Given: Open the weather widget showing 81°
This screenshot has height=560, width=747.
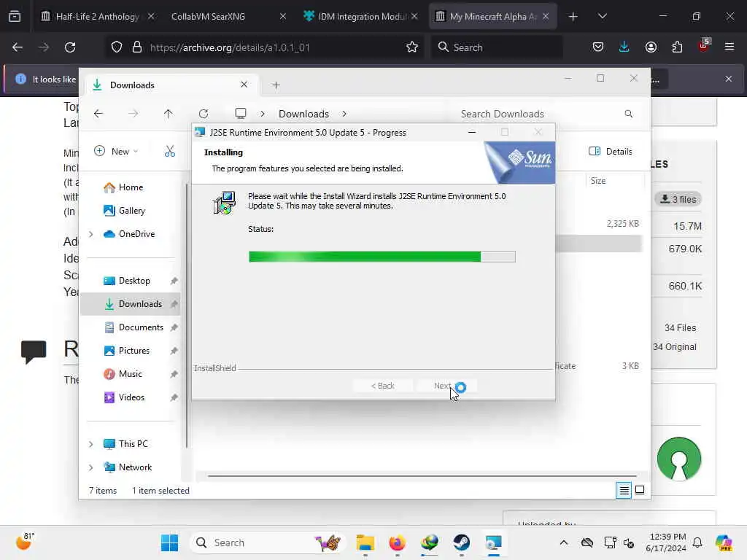Looking at the screenshot, I should click(25, 542).
